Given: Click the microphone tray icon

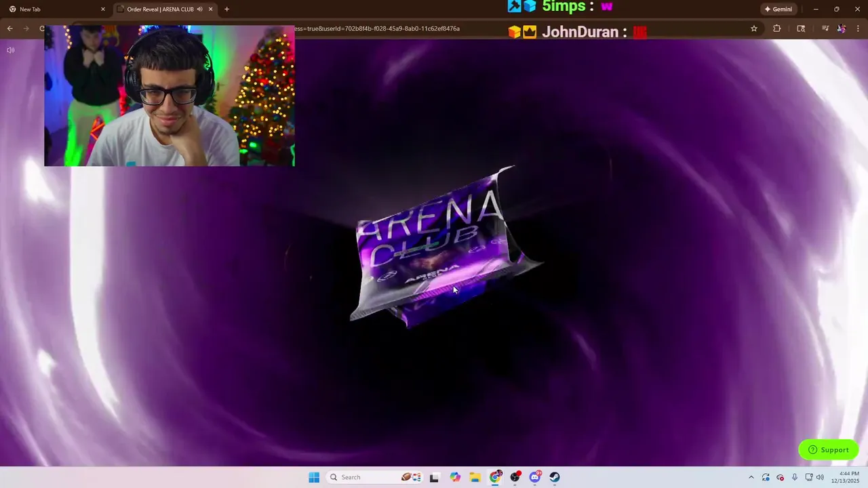Looking at the screenshot, I should pyautogui.click(x=795, y=477).
